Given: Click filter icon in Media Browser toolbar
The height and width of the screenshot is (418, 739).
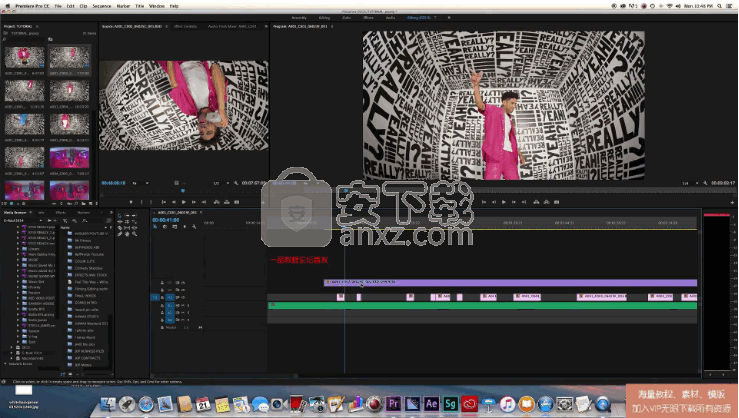Looking at the screenshot, I should 65,221.
